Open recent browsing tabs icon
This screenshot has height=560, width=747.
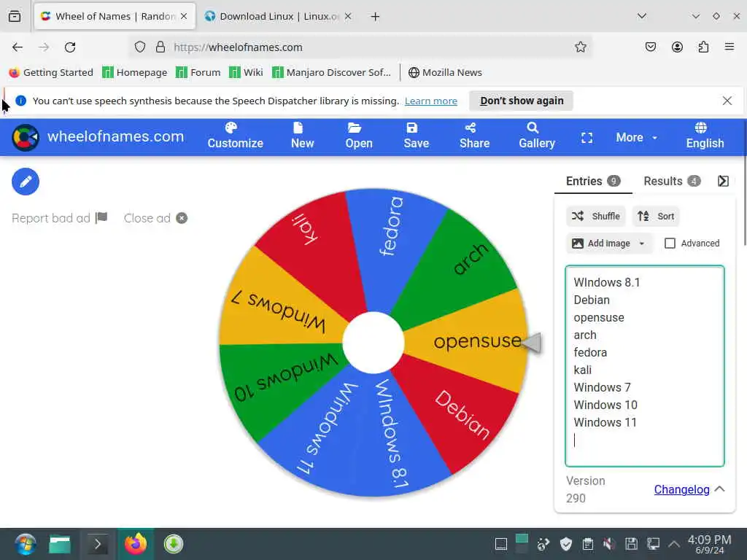tap(15, 16)
